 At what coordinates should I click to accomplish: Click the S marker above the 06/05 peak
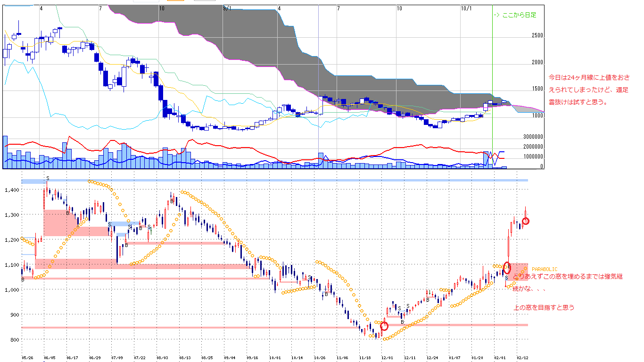click(47, 178)
